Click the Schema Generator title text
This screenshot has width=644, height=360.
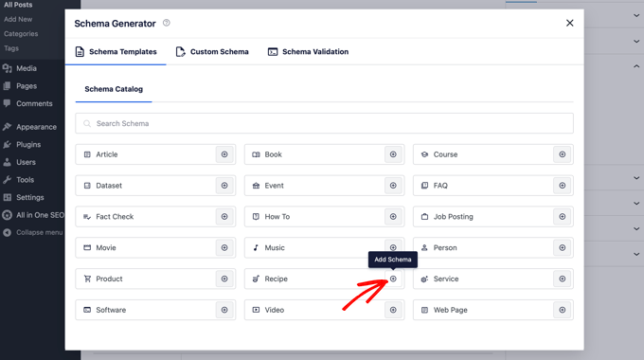point(115,24)
